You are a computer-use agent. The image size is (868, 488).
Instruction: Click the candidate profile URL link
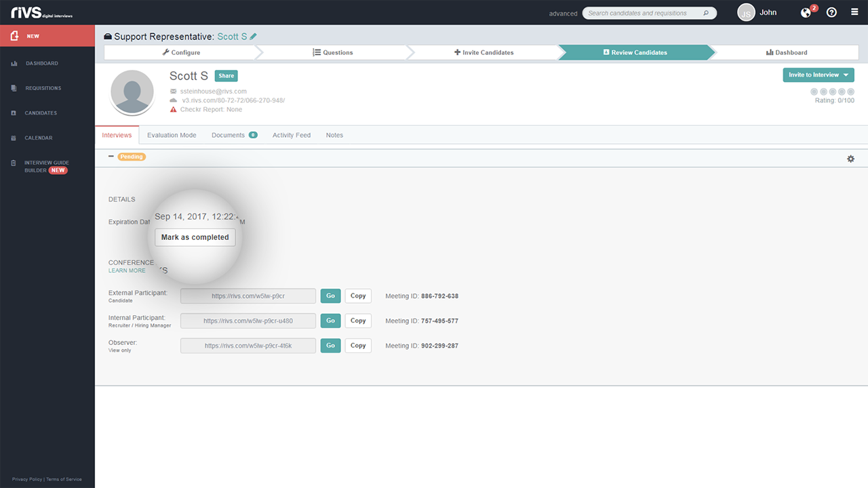233,100
